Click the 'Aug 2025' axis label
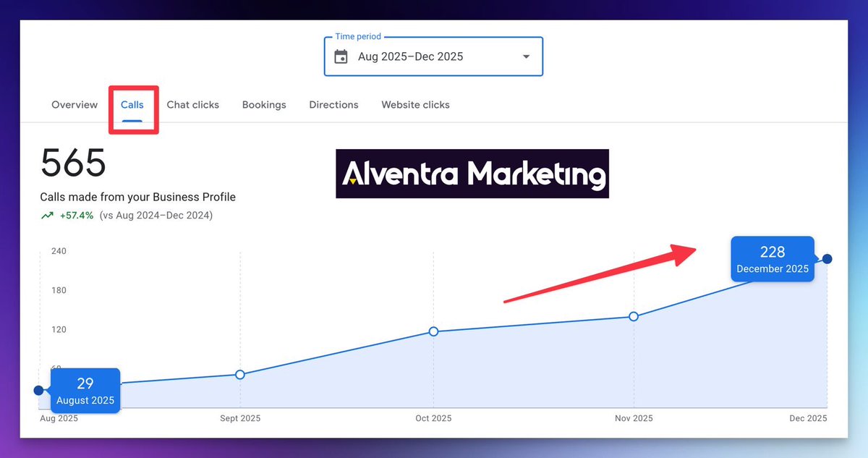Viewport: 868px width, 458px height. point(59,418)
